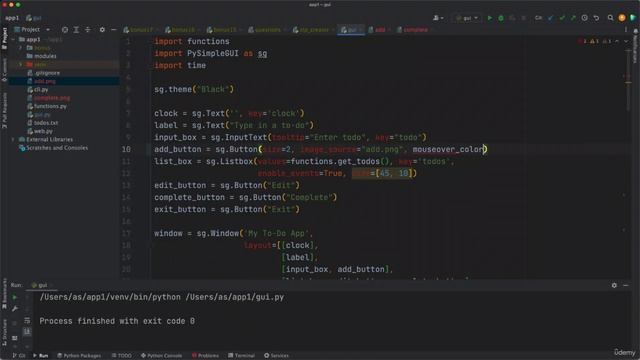Open the orange IDE updates icon
Viewport: 640px width, 360px height.
tap(622, 18)
